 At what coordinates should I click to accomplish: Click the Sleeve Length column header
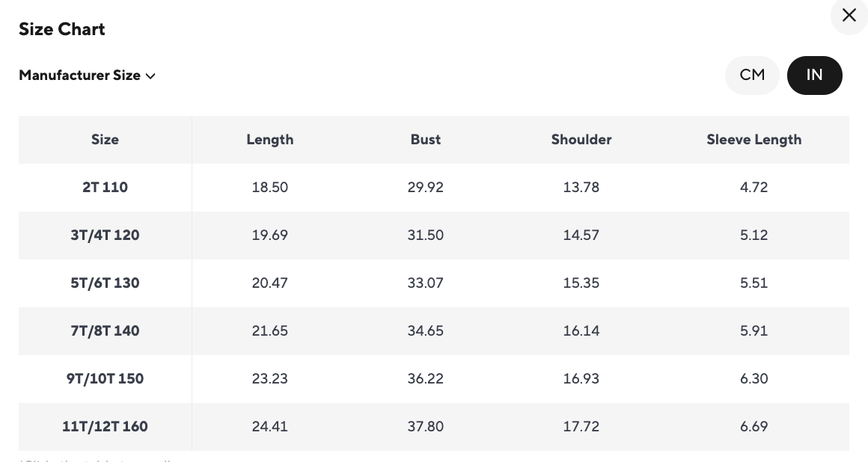point(754,140)
